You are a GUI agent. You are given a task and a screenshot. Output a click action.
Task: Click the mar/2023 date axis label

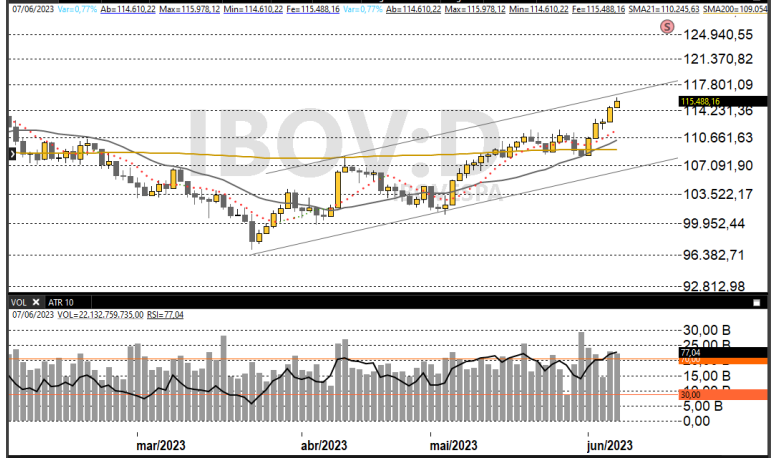click(x=161, y=446)
